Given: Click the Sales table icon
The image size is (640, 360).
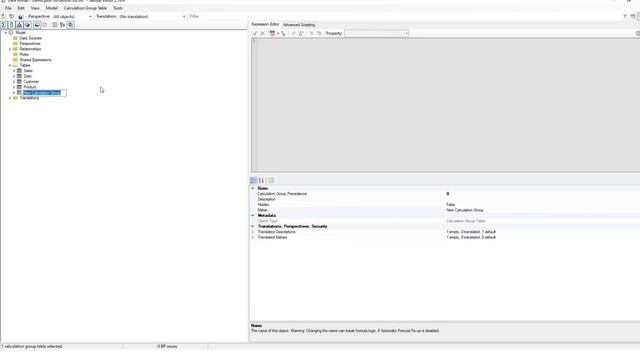Looking at the screenshot, I should pyautogui.click(x=19, y=71).
